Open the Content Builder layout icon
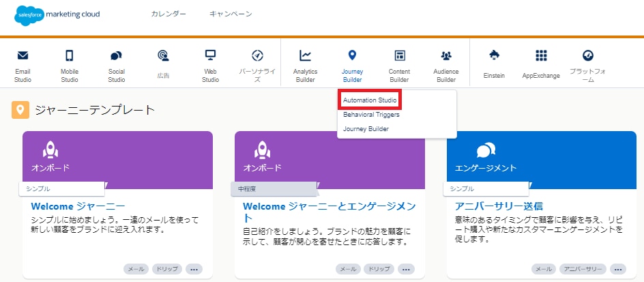The width and height of the screenshot is (644, 282). [399, 55]
